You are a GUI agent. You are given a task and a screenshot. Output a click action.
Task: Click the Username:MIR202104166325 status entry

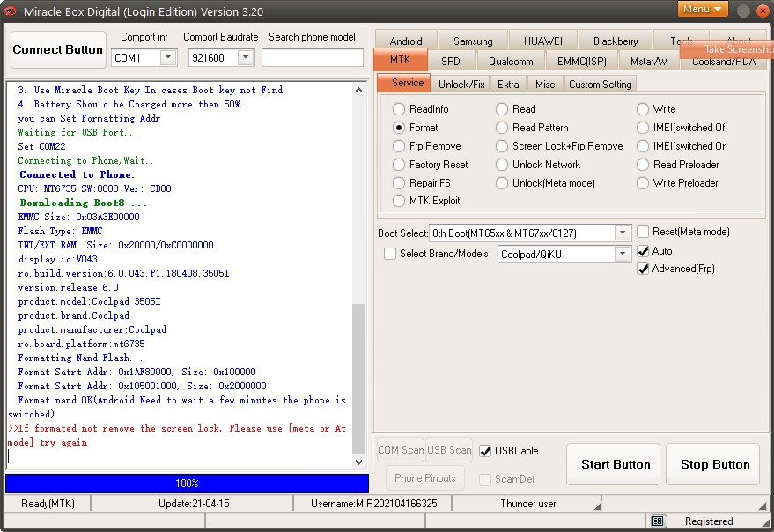point(373,503)
